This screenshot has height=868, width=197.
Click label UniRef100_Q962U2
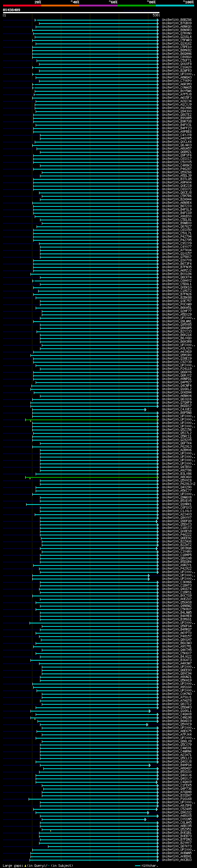coord(177,812)
